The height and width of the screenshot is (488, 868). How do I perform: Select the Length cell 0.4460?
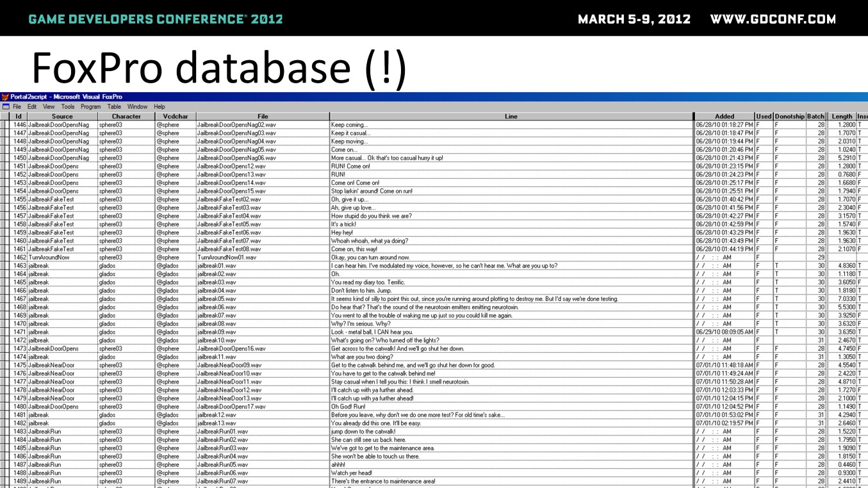coord(842,465)
